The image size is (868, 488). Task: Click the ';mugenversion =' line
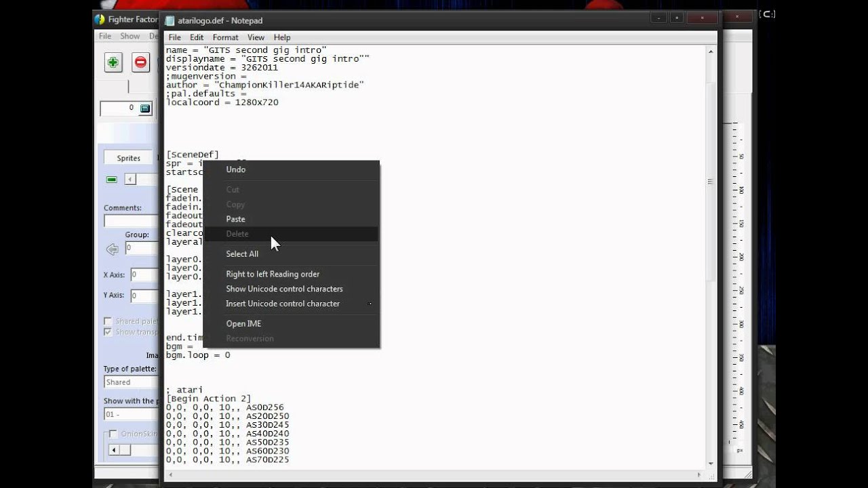pyautogui.click(x=206, y=77)
